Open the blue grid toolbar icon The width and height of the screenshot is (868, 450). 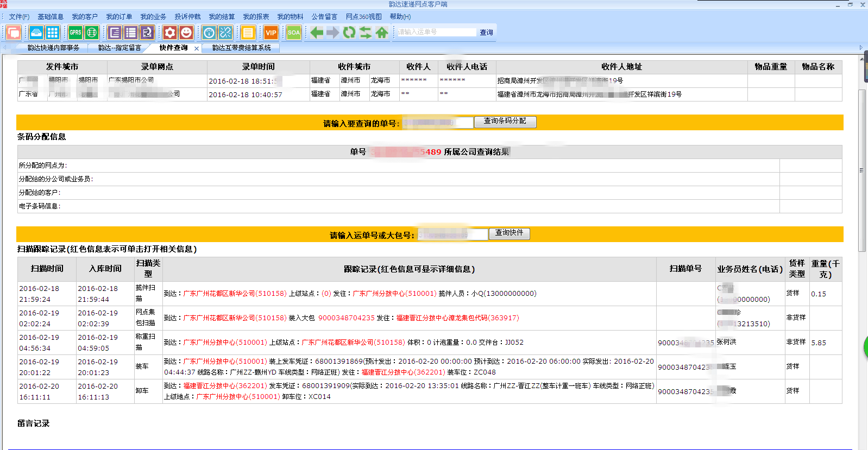[53, 33]
